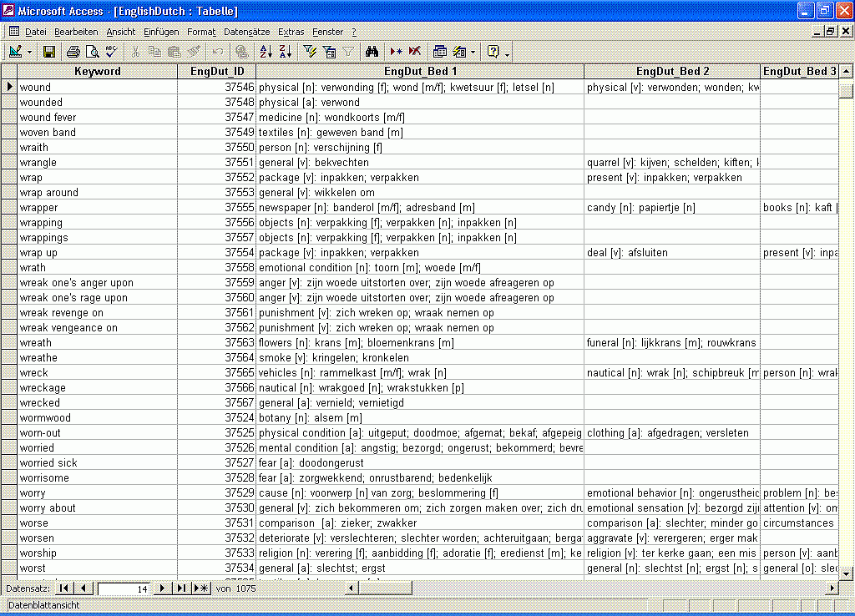Select the EngDut_Bed 3 column header
Viewport: 855px width, 616px height.
799,72
